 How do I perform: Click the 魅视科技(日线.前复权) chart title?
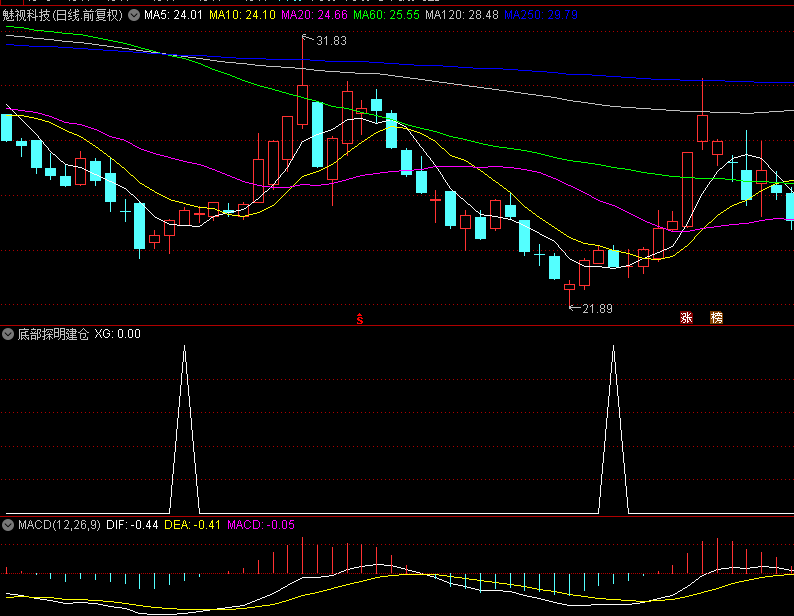coord(63,15)
